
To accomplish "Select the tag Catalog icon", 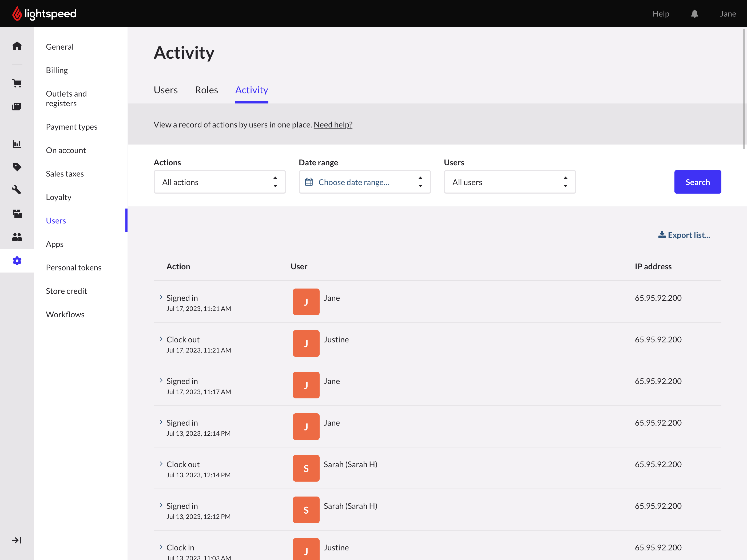I will 17,167.
